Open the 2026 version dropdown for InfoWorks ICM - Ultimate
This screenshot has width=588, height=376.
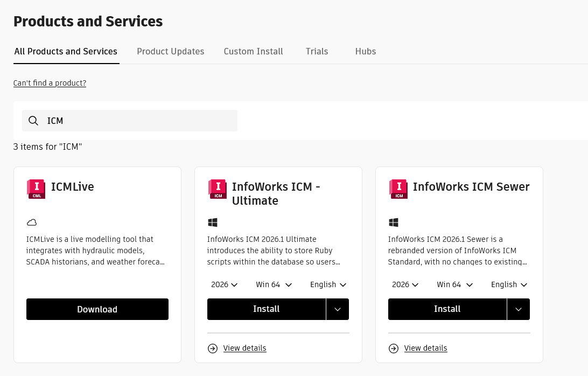tap(224, 284)
